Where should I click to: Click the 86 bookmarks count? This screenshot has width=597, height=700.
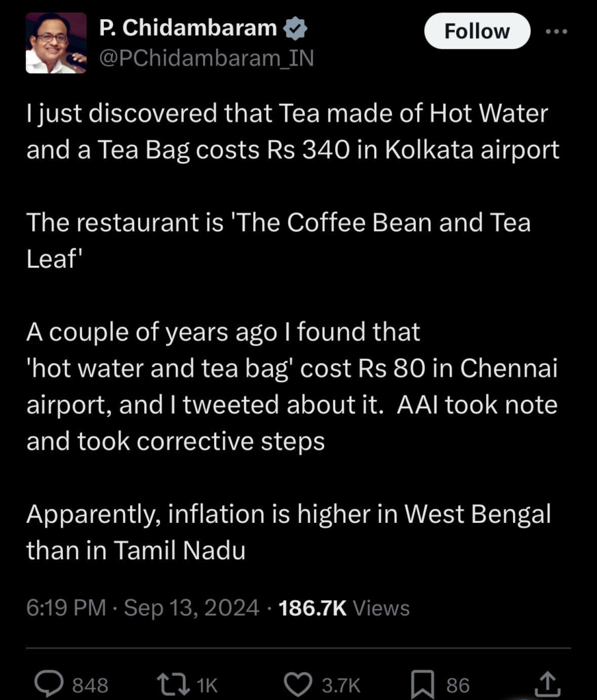pyautogui.click(x=457, y=685)
